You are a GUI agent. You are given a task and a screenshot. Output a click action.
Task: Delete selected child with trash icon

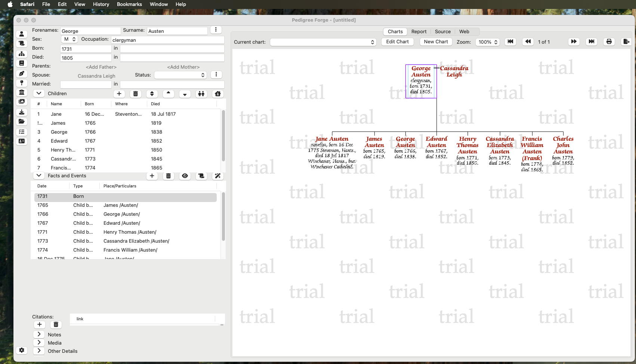[135, 94]
